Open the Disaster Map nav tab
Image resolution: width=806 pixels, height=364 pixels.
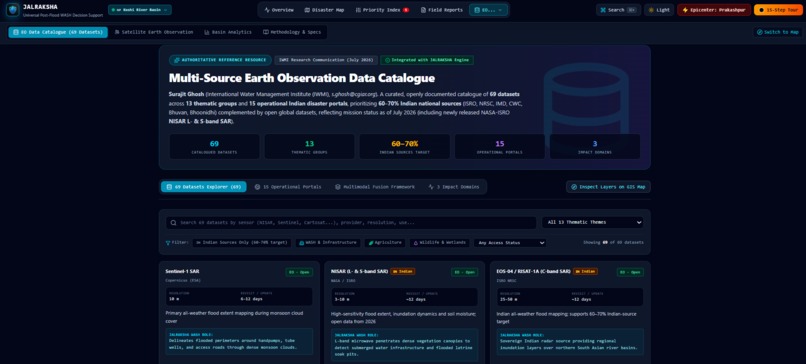tap(324, 10)
